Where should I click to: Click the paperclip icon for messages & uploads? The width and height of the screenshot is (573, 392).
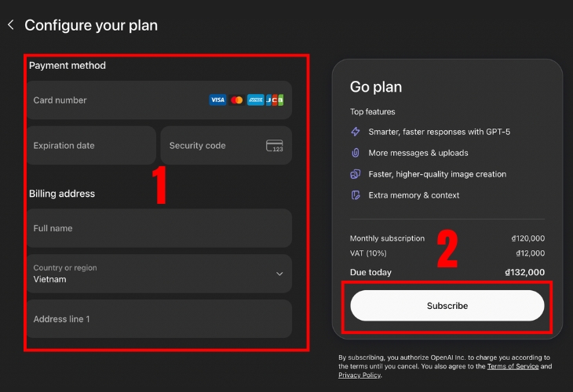click(x=356, y=153)
